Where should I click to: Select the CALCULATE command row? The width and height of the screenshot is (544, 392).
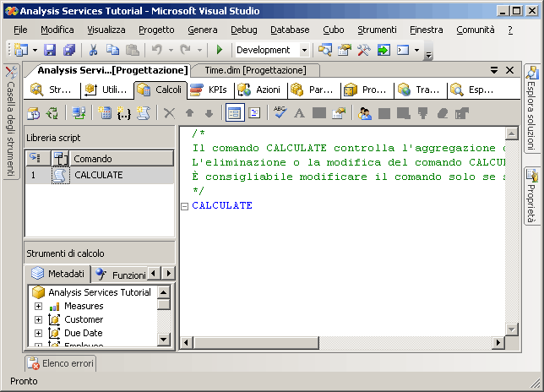(100, 175)
